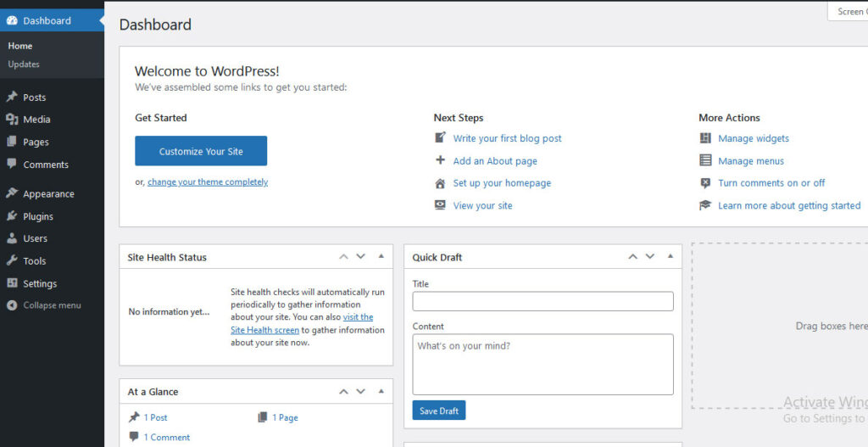868x447 pixels.
Task: Click the comment icon beside Turn comments on or off
Action: coord(704,183)
